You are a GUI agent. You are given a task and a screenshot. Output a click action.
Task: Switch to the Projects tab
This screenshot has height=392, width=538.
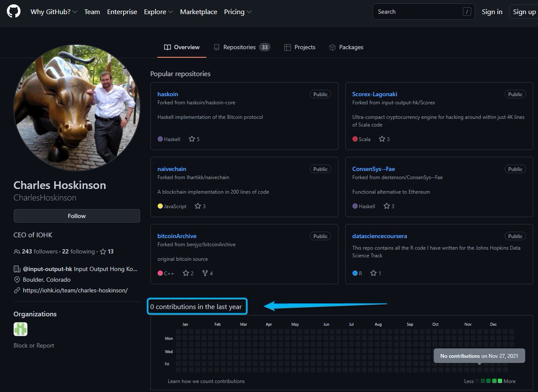coord(299,47)
